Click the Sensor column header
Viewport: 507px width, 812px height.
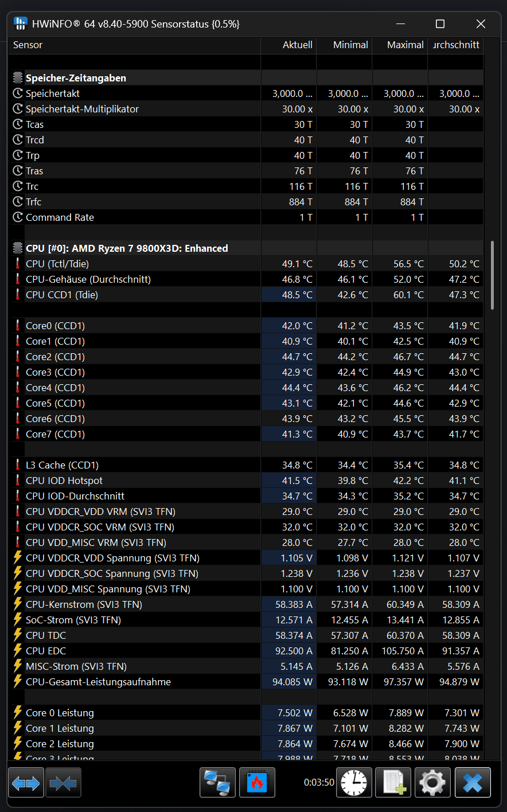28,45
